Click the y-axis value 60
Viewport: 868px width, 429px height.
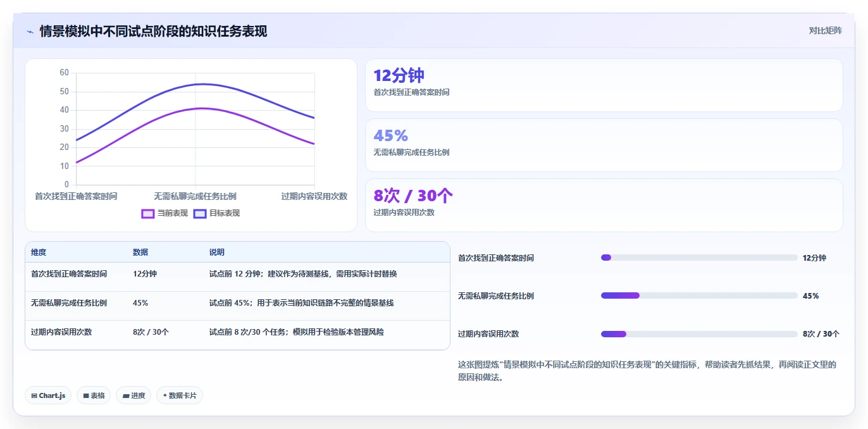65,73
